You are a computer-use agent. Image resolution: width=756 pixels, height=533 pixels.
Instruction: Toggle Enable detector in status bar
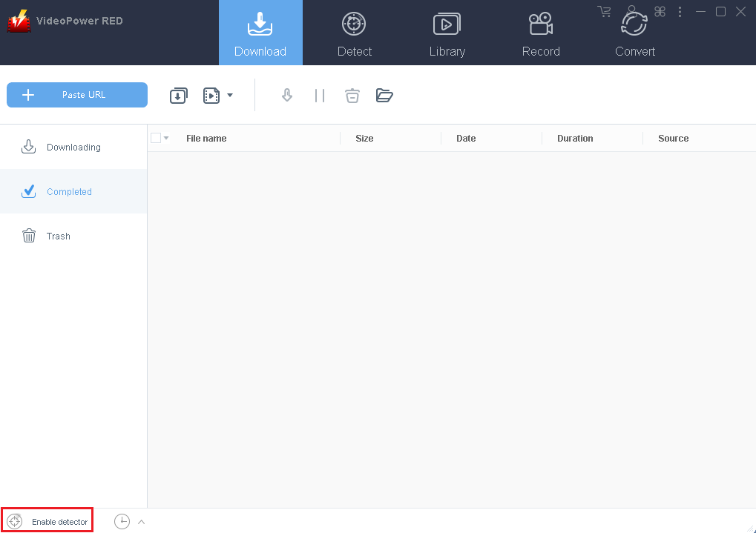(x=47, y=522)
